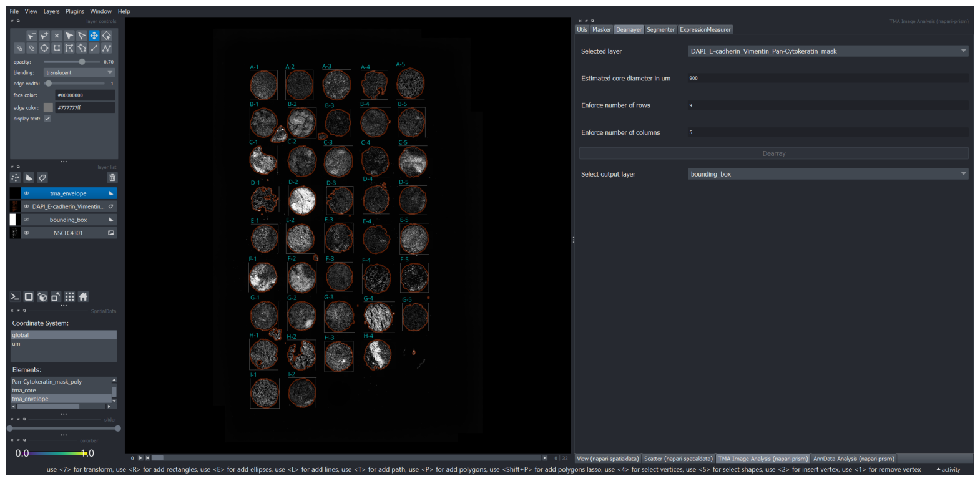Click the Estimated core diameter field
980x481 pixels.
click(x=828, y=78)
